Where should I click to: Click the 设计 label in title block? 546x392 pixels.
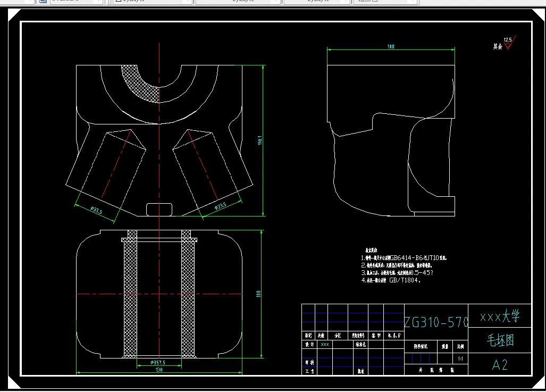[309, 344]
